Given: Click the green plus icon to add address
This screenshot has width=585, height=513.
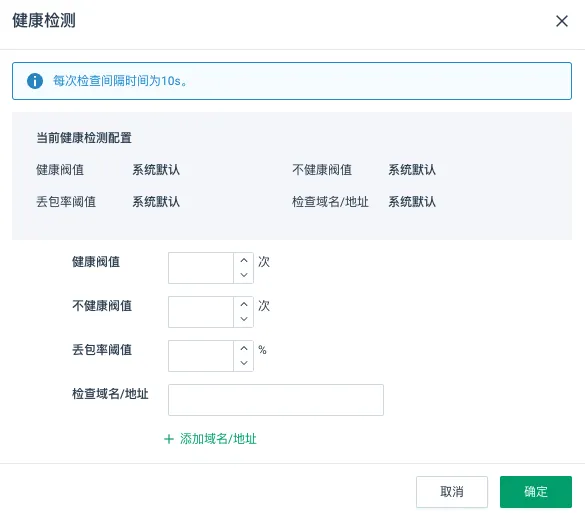Looking at the screenshot, I should [x=169, y=439].
